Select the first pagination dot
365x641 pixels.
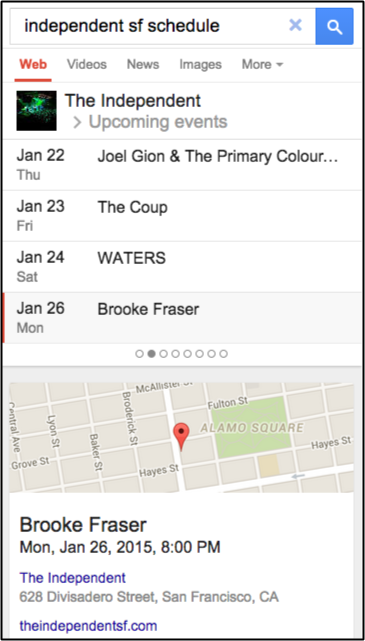[139, 354]
